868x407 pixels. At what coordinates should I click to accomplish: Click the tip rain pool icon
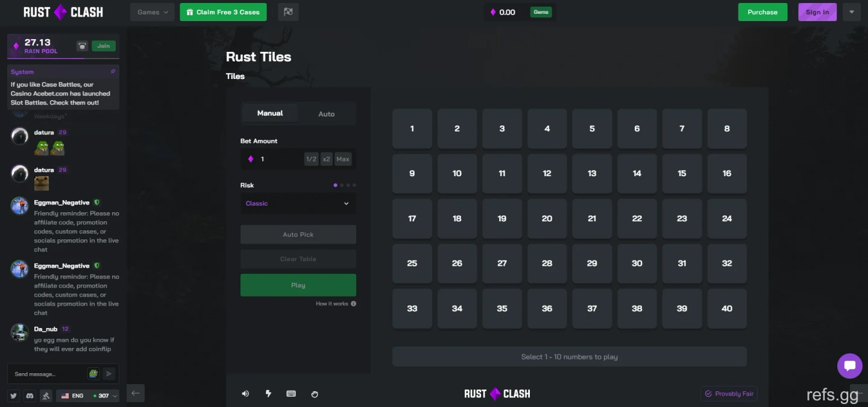[x=82, y=46]
